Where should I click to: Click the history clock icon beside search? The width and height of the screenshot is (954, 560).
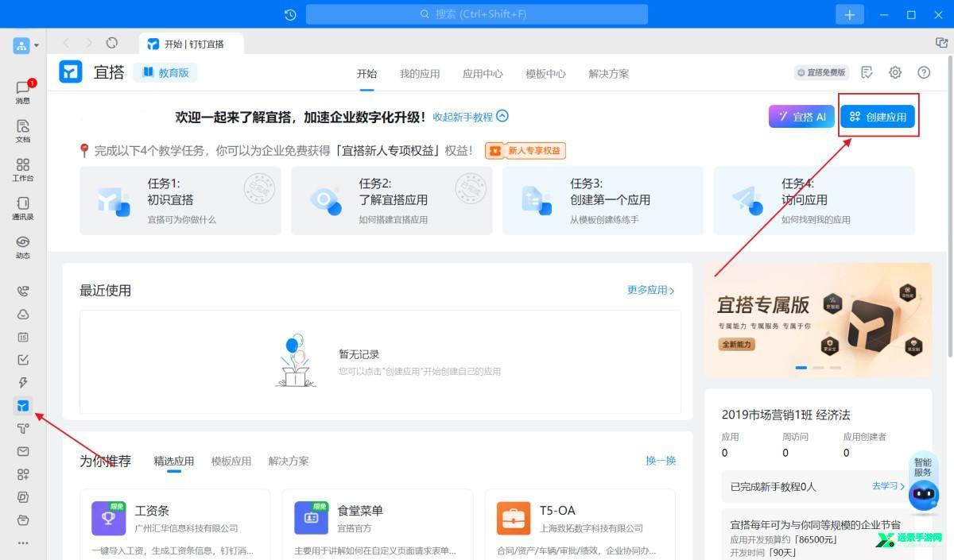click(290, 14)
